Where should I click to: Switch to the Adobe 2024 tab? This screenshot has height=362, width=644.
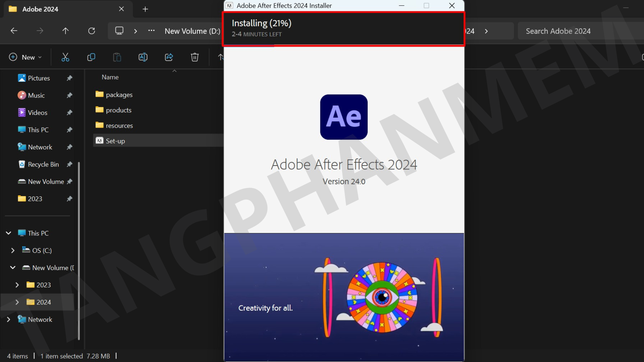coord(40,9)
